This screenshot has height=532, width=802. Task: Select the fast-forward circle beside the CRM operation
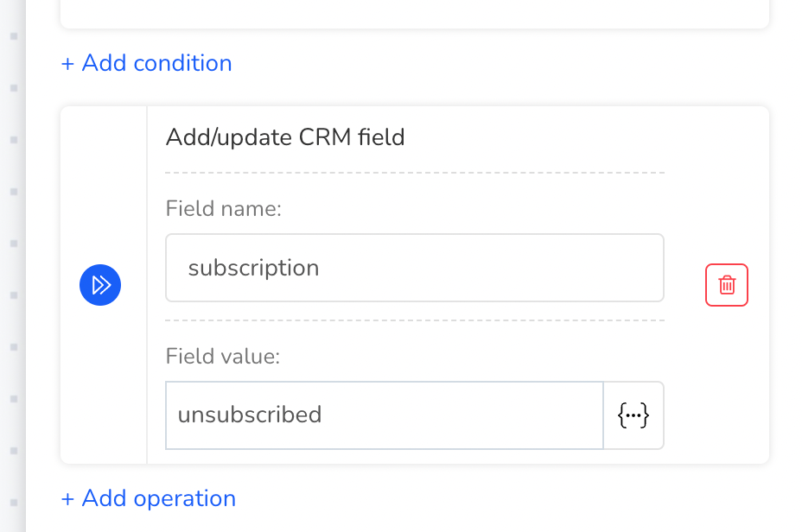100,285
